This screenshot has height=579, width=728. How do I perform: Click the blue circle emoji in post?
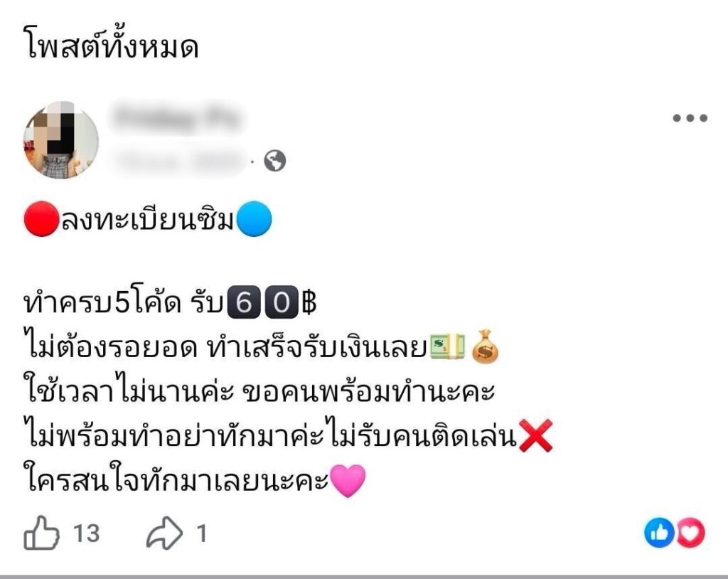pos(254,219)
